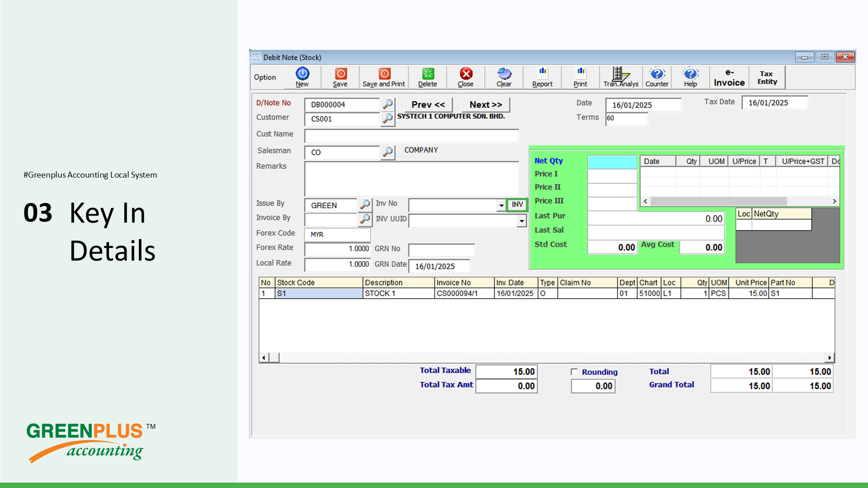Click the Cust Name field
Screen dimensions: 868x488
tap(411, 136)
